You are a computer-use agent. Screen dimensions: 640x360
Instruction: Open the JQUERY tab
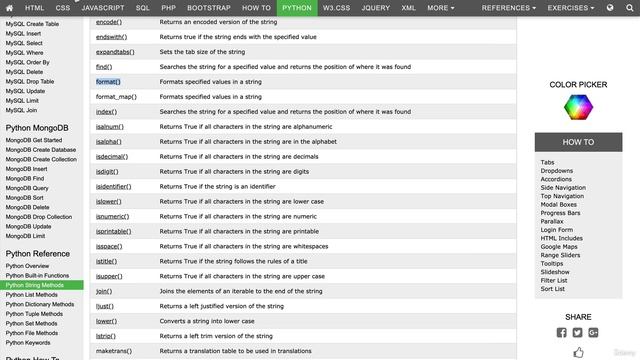click(376, 8)
